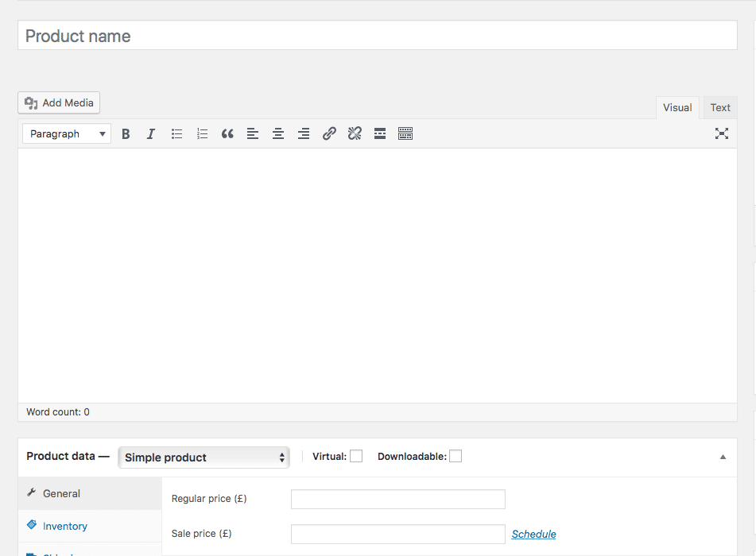Enable distraction-free fullscreen mode
The image size is (756, 556).
(x=721, y=133)
